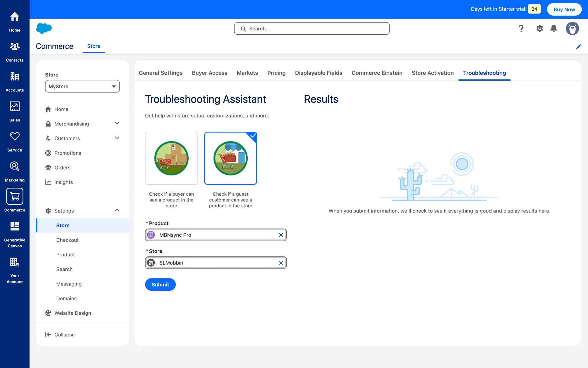Open the help question mark icon

pos(521,29)
